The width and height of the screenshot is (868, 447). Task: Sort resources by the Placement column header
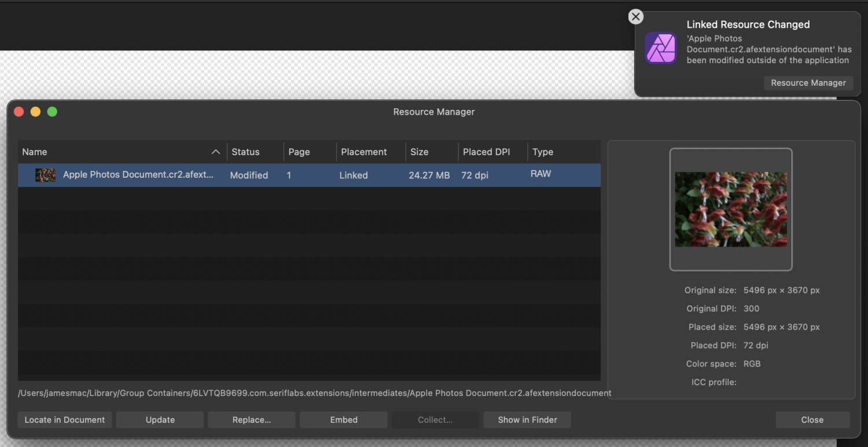[x=363, y=152]
